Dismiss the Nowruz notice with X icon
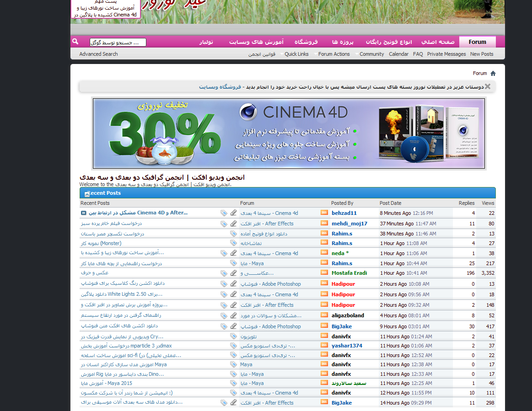 pos(488,86)
